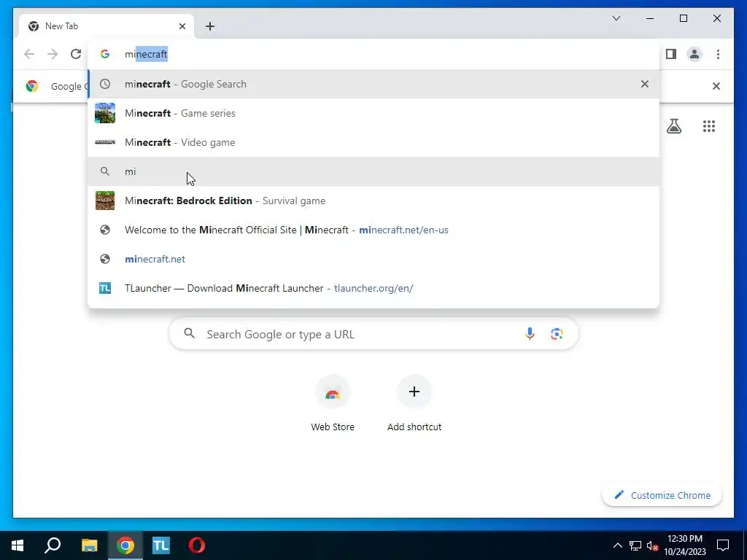Viewport: 747px width, 560px height.
Task: Open Minecraft Official Site suggestion
Action: 373,230
